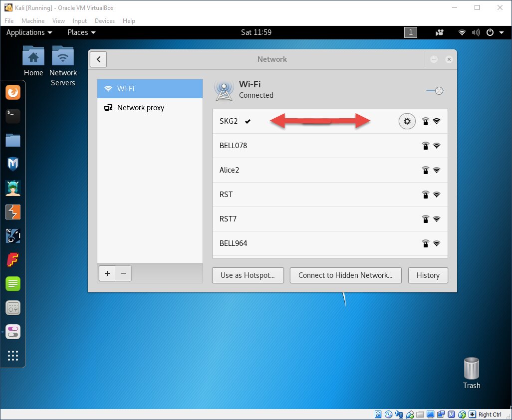Open the SKG2 network settings gear
Viewport: 512px width, 420px height.
click(407, 121)
